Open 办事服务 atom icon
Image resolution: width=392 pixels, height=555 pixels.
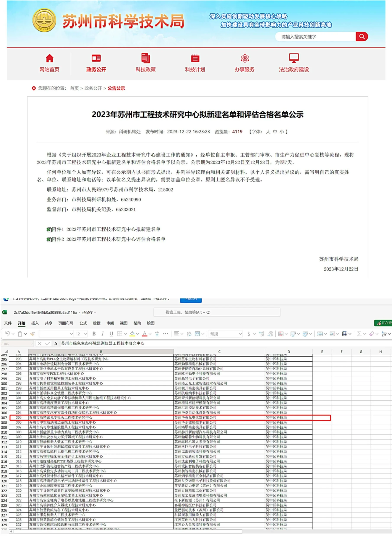pos(245,58)
